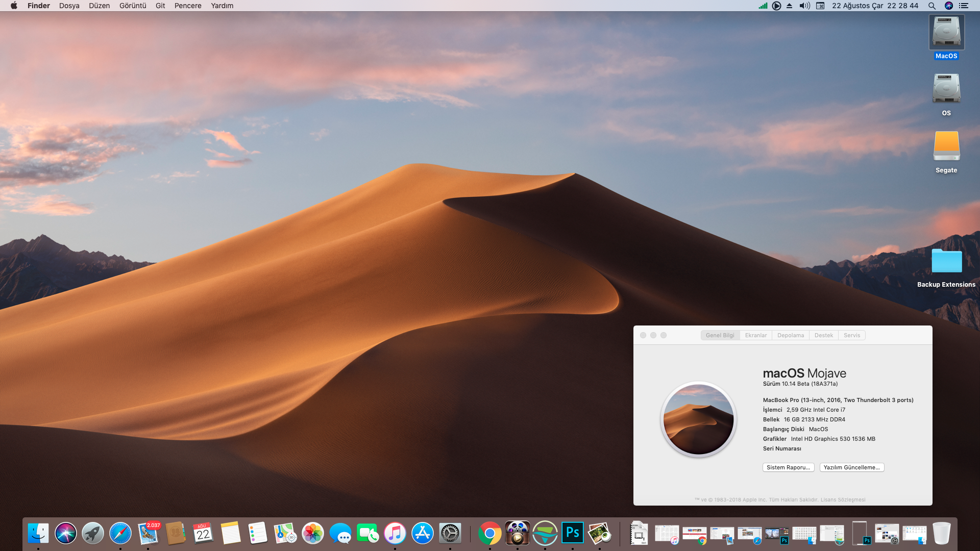Open the Trash in the Dock

[x=942, y=533]
